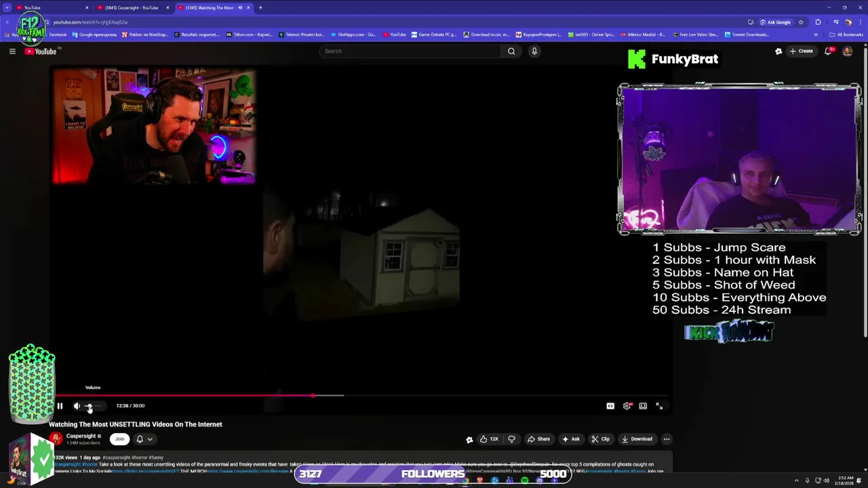Seek using the red video progress bar
This screenshot has width=868, height=488.
(184, 395)
